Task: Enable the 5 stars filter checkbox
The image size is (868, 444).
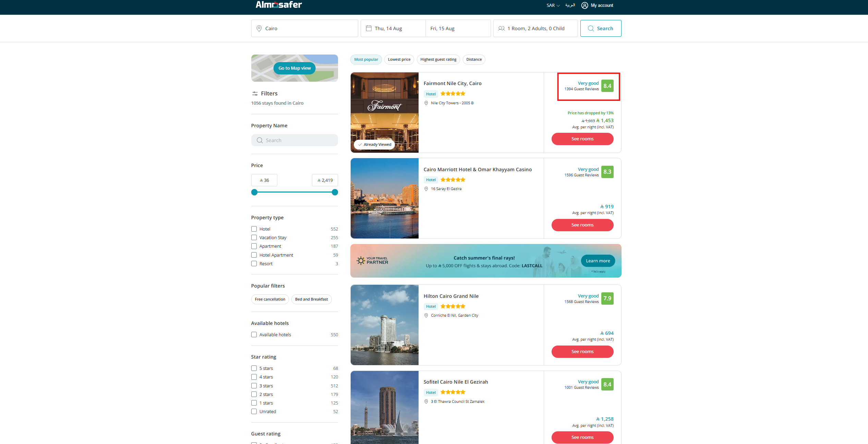Action: pos(254,368)
